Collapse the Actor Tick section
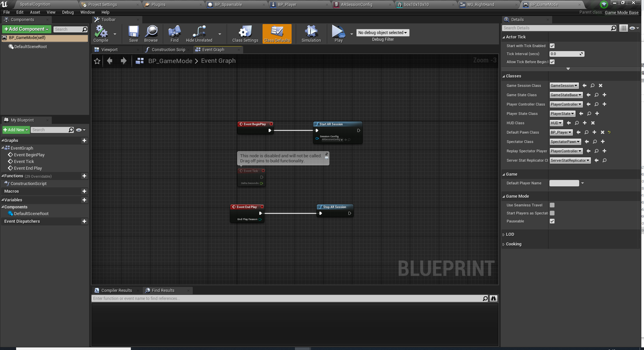The image size is (644, 350). tap(504, 37)
